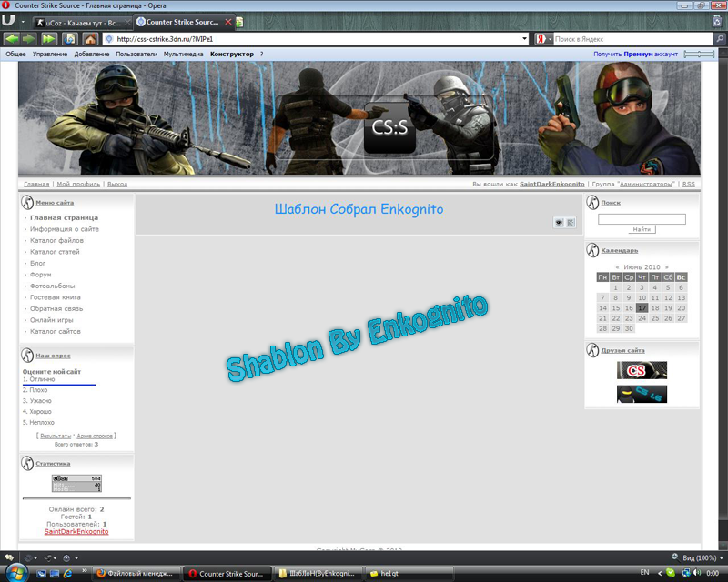Viewport: 728px width, 582px height.
Task: Click the Получить Премиум аккаунт link
Action: point(635,55)
